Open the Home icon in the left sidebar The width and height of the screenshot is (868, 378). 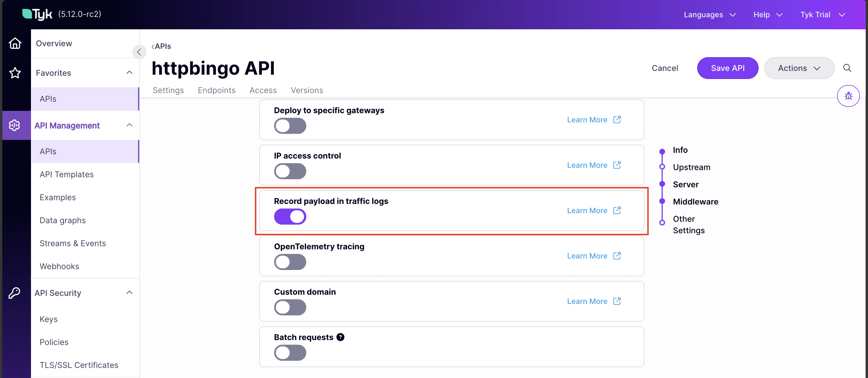click(15, 43)
